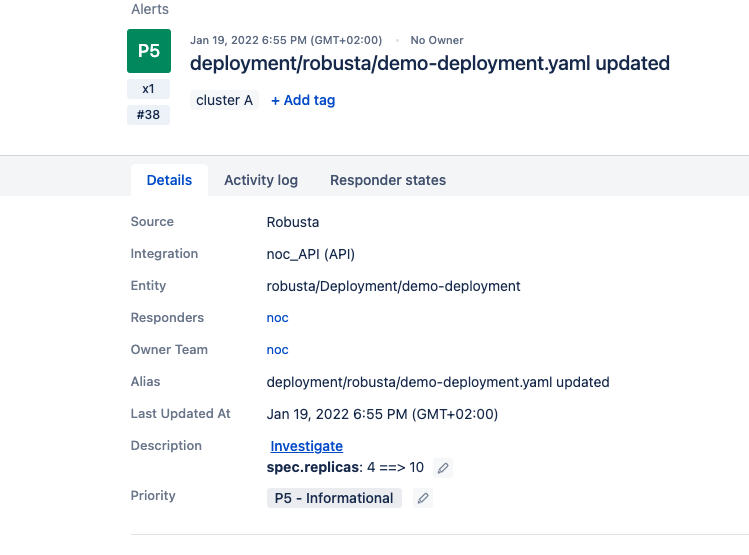
Task: Click the No Owner label
Action: pyautogui.click(x=437, y=41)
